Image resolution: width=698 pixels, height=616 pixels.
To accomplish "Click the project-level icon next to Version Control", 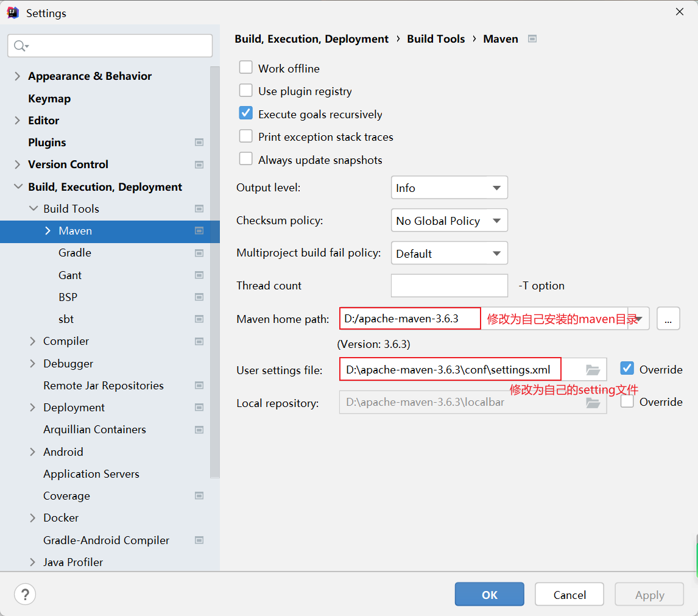I will point(199,165).
